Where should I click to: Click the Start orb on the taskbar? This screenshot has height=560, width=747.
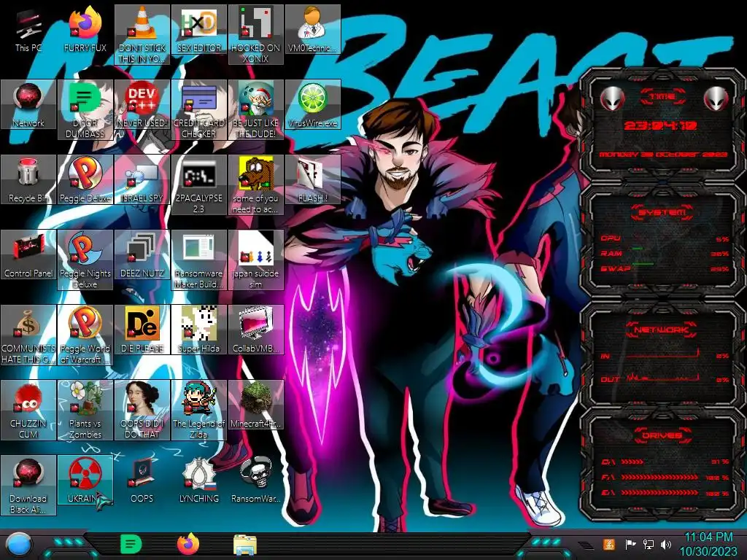click(20, 545)
